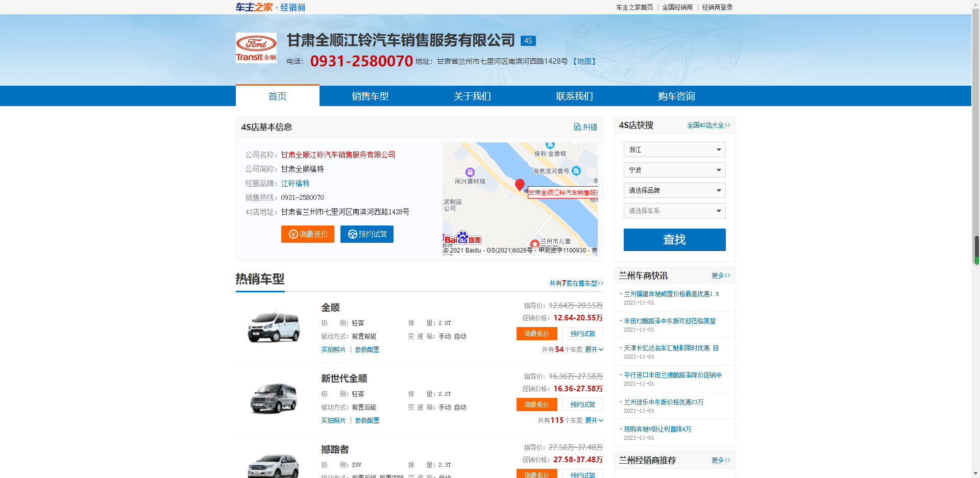
Task: Click the 4S badge beside company name
Action: click(528, 41)
